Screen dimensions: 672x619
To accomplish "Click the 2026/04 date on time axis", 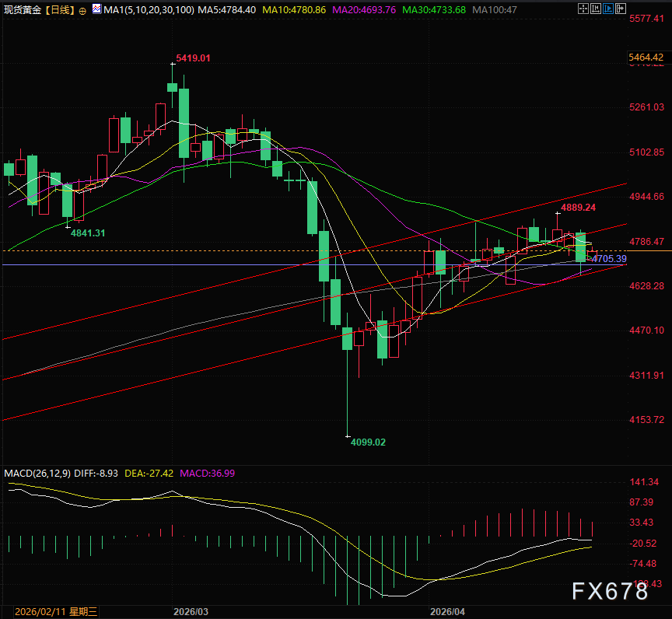I will click(x=448, y=611).
